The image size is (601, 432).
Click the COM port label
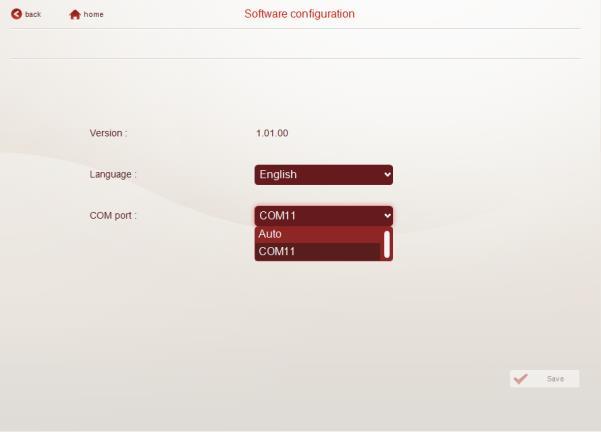coord(113,215)
